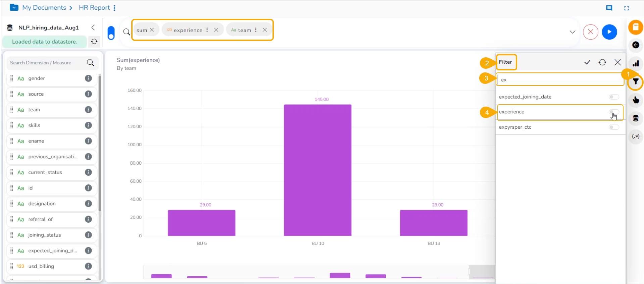644x284 pixels.
Task: Enter fullscreen mode
Action: coord(627,8)
